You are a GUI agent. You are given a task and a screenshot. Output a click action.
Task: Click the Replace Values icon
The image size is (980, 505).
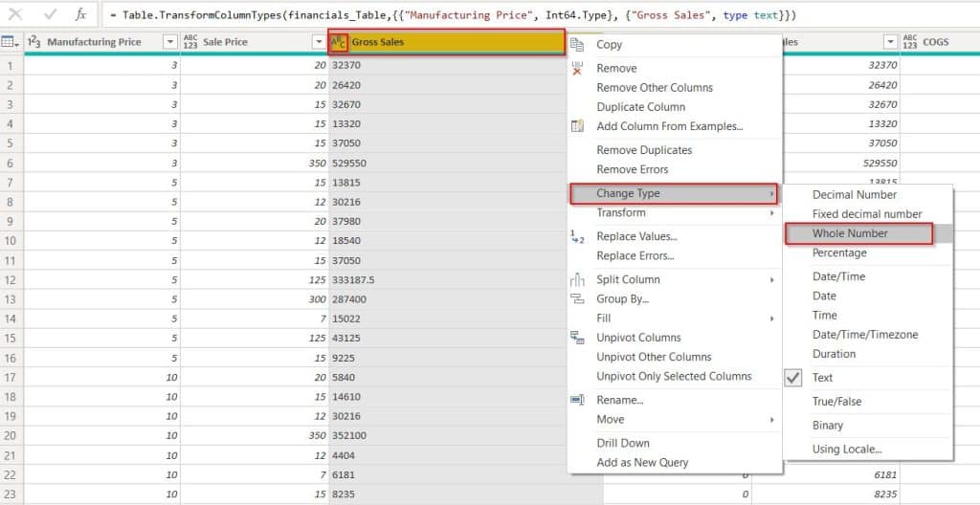point(577,236)
